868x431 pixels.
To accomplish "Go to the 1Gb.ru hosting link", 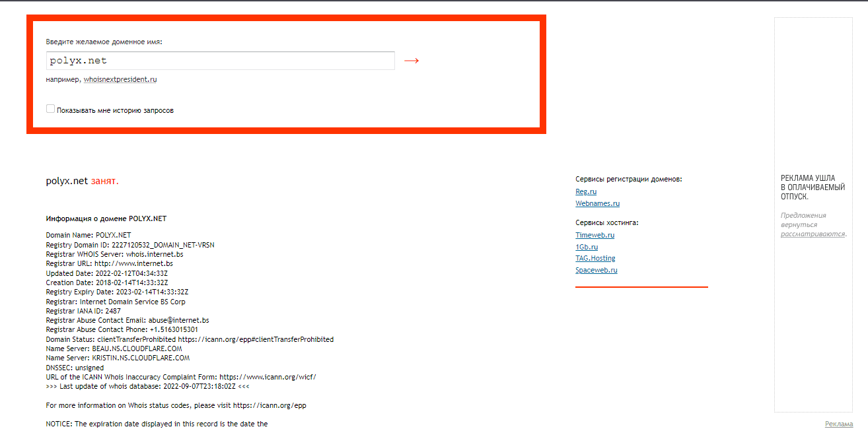I will [x=587, y=247].
